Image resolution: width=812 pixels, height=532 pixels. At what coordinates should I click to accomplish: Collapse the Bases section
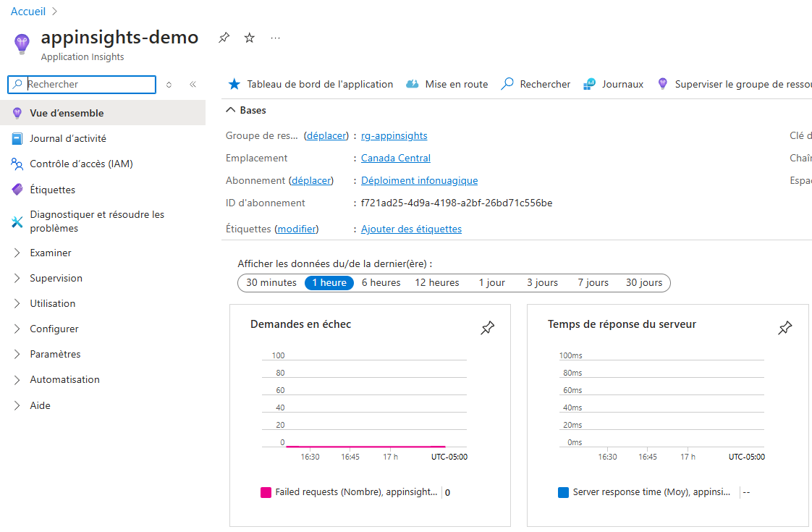click(246, 110)
